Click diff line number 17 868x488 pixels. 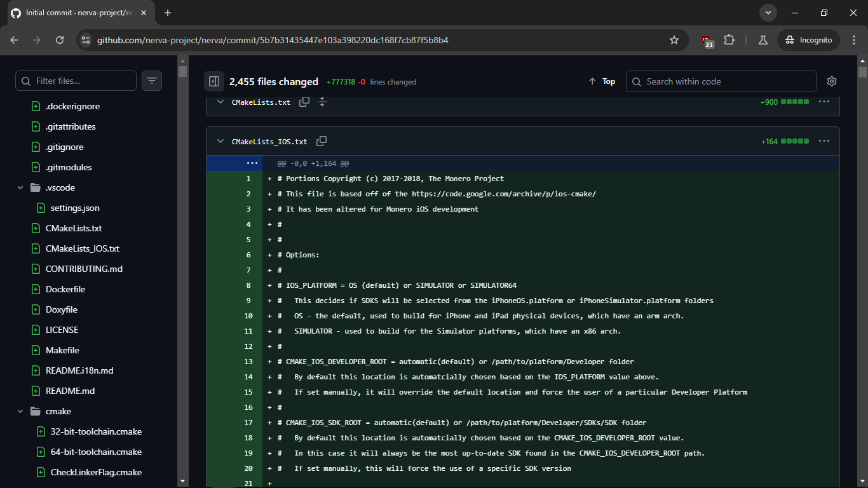pyautogui.click(x=248, y=423)
